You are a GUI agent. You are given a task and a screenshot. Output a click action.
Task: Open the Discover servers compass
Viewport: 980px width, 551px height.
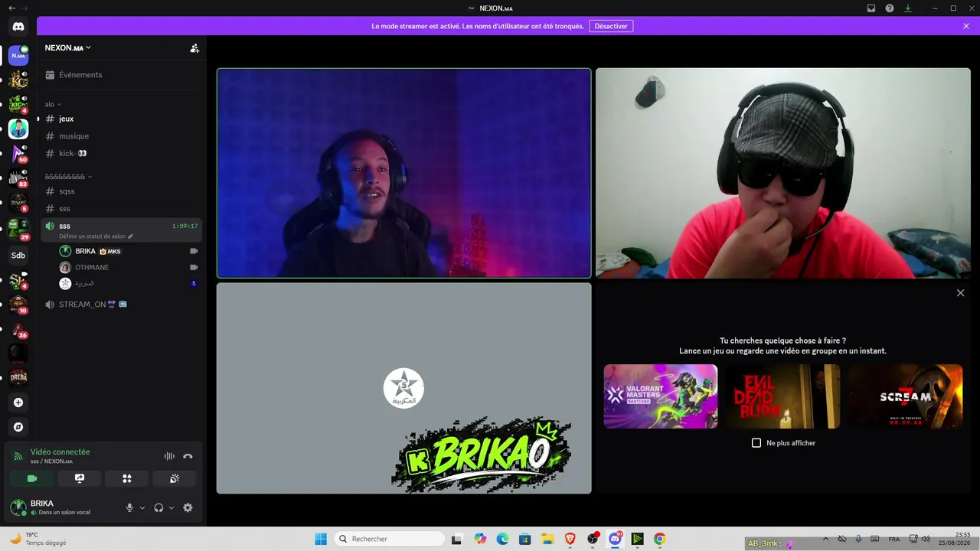(x=18, y=427)
